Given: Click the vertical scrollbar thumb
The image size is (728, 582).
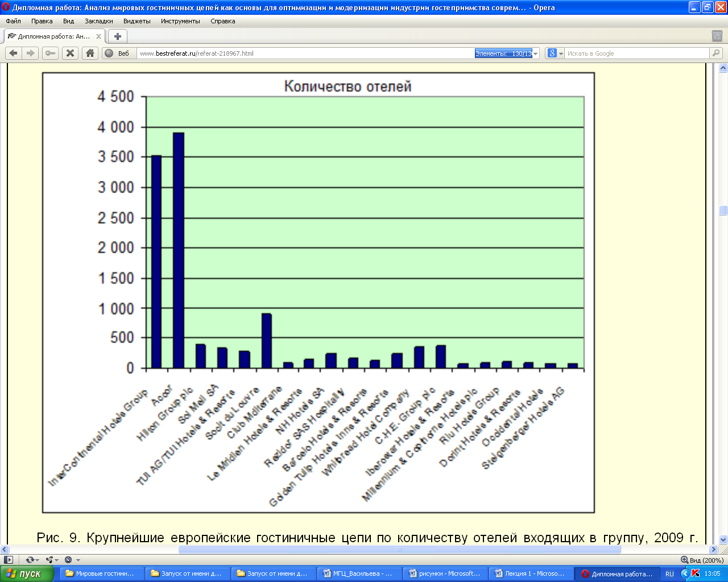Looking at the screenshot, I should [723, 210].
